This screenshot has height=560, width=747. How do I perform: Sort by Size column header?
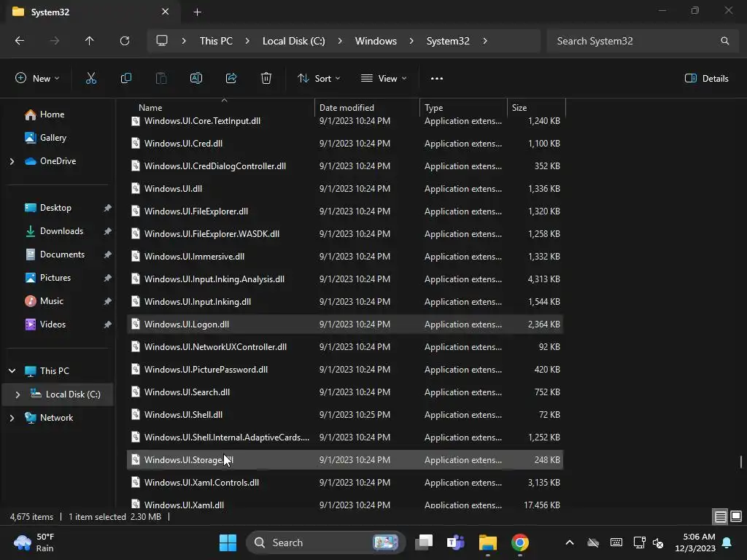coord(536,108)
